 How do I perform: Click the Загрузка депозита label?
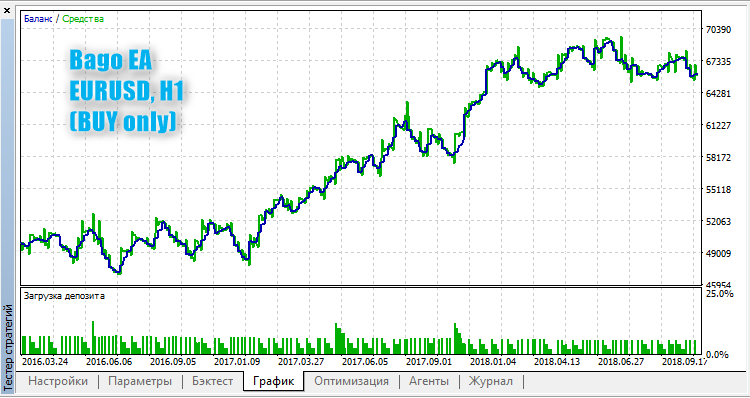[x=64, y=296]
